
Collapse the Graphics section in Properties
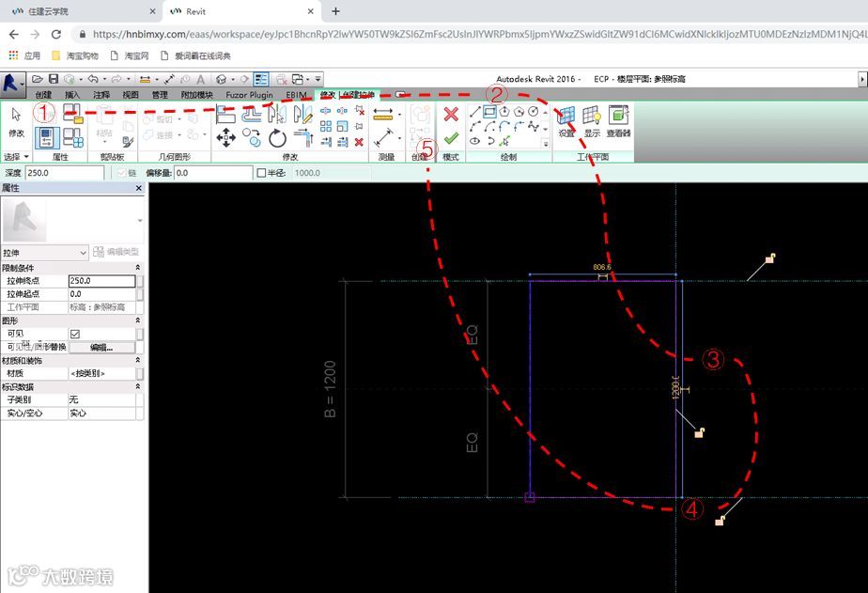coord(138,320)
